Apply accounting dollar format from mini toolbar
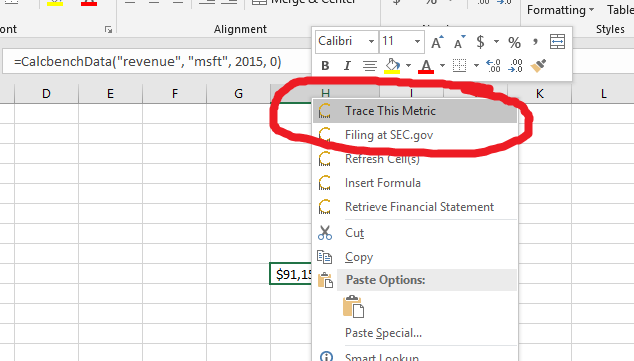 point(480,42)
